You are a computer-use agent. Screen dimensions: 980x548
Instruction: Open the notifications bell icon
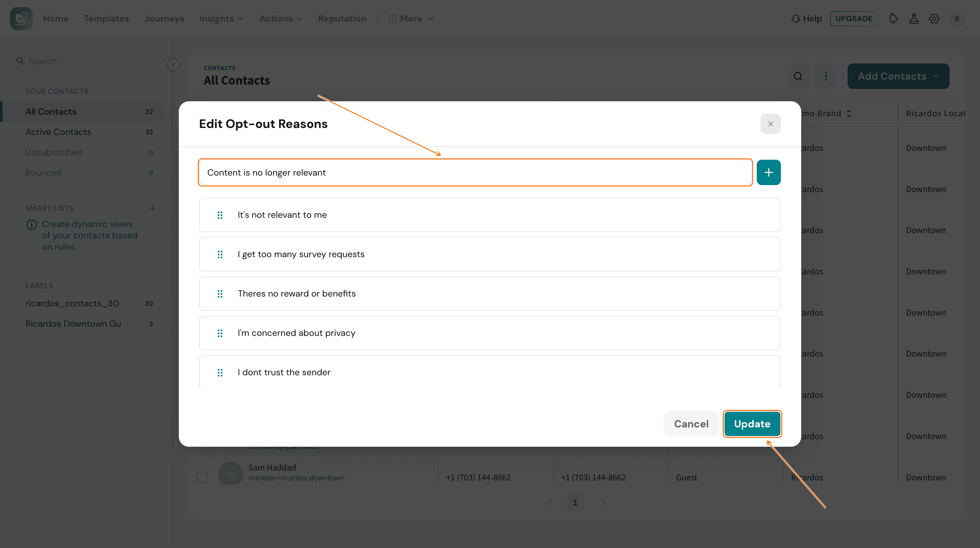pyautogui.click(x=893, y=19)
